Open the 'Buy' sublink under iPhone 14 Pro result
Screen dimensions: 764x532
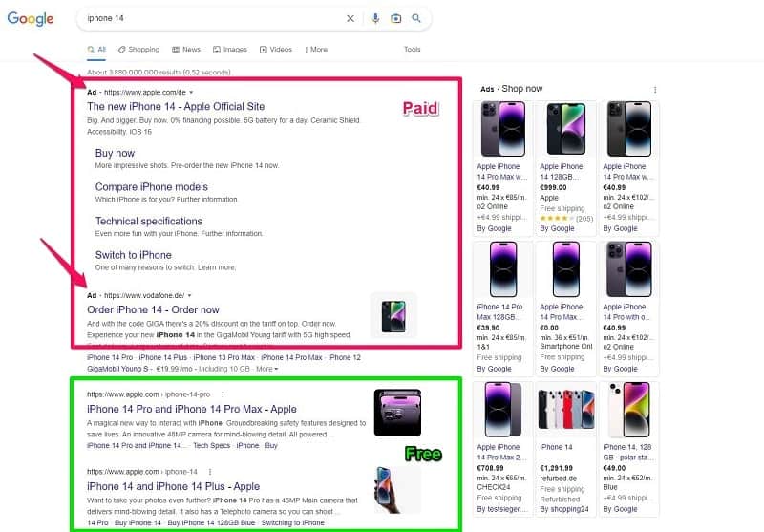point(271,445)
